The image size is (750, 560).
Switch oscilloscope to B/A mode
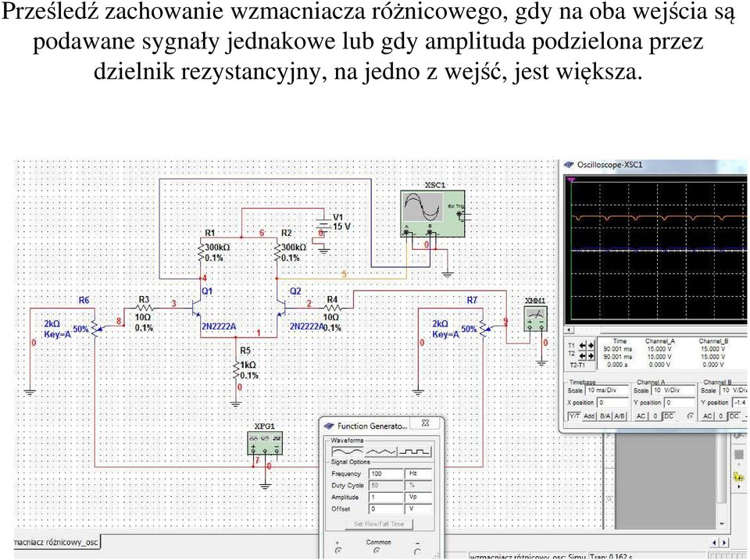point(605,416)
